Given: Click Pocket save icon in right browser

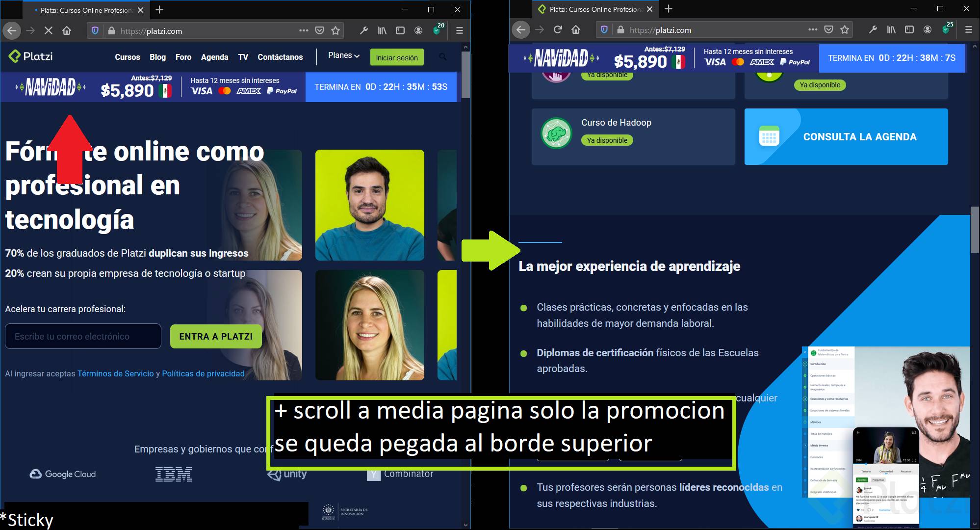Looking at the screenshot, I should point(828,29).
